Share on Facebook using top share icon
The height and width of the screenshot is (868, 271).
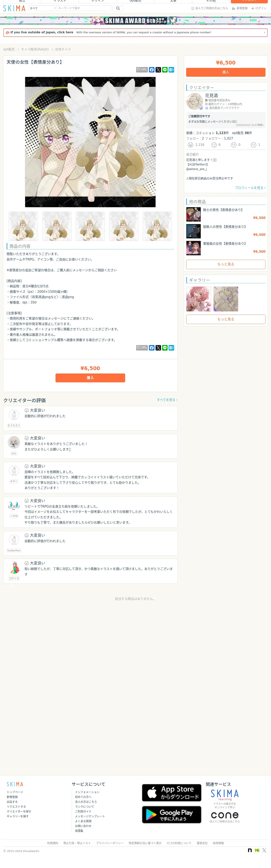tap(152, 70)
